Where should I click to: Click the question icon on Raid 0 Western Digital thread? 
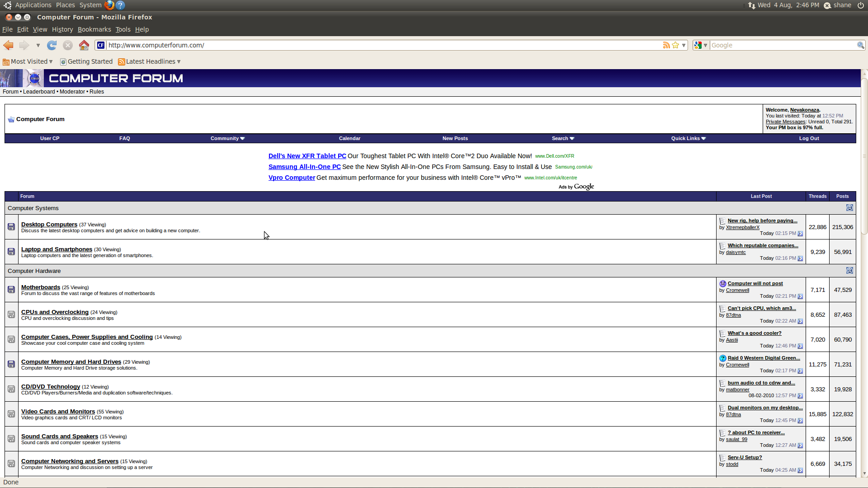(x=723, y=358)
